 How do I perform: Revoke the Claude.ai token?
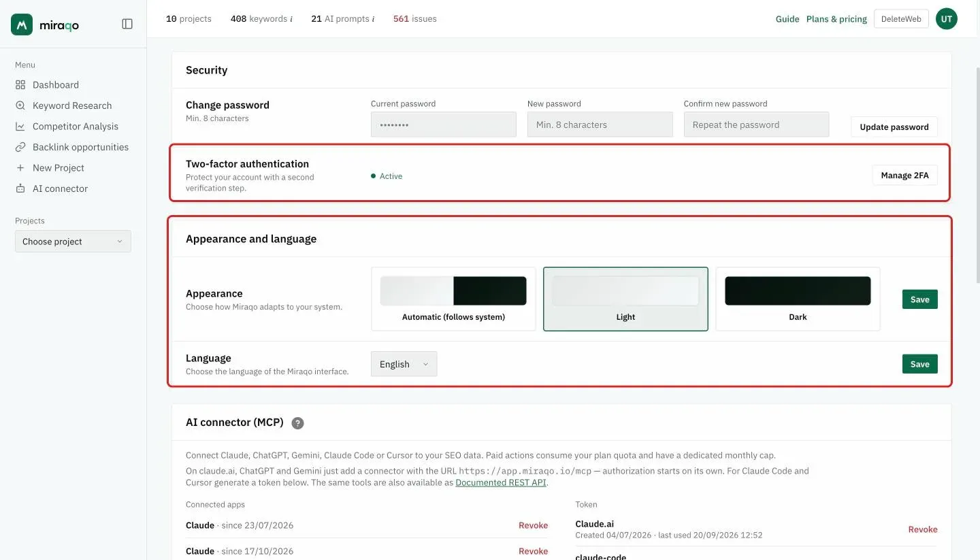[x=923, y=529]
